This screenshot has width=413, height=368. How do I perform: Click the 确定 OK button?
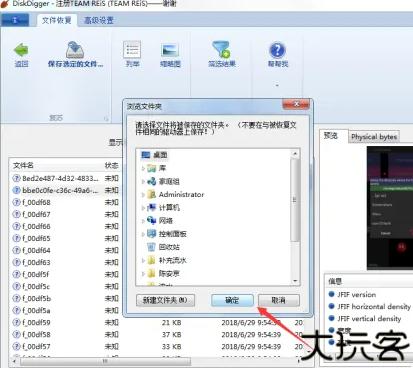pyautogui.click(x=232, y=300)
